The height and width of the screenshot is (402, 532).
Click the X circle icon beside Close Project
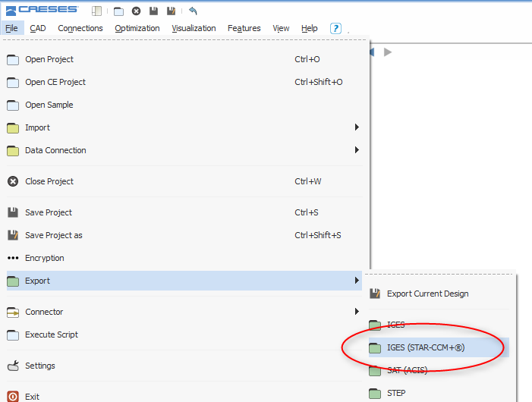[13, 181]
